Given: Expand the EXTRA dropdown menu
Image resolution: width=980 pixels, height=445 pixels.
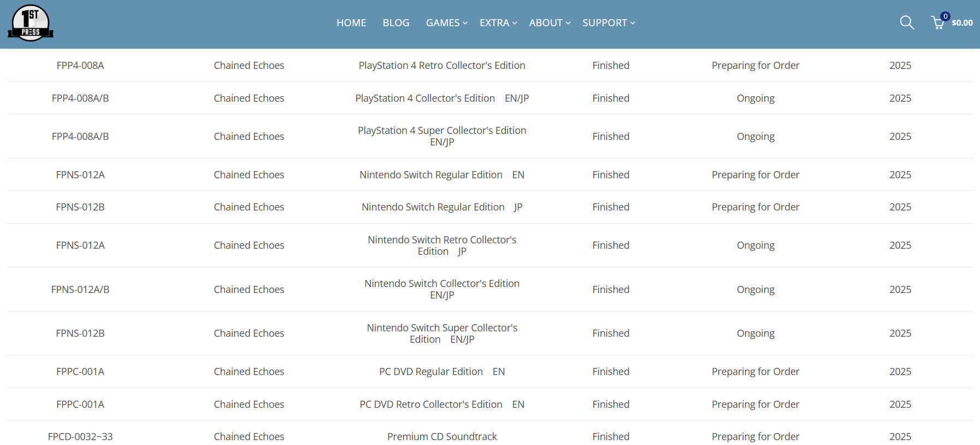Looking at the screenshot, I should [498, 23].
